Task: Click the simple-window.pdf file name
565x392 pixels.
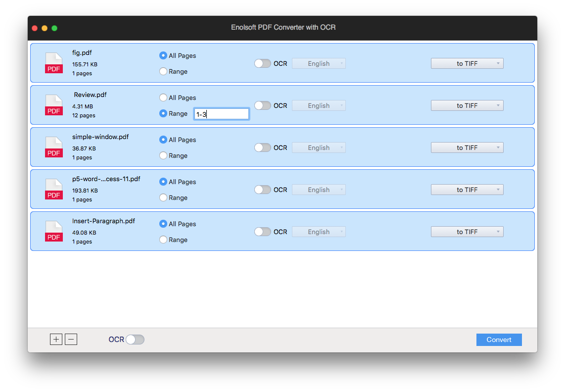Action: click(100, 137)
